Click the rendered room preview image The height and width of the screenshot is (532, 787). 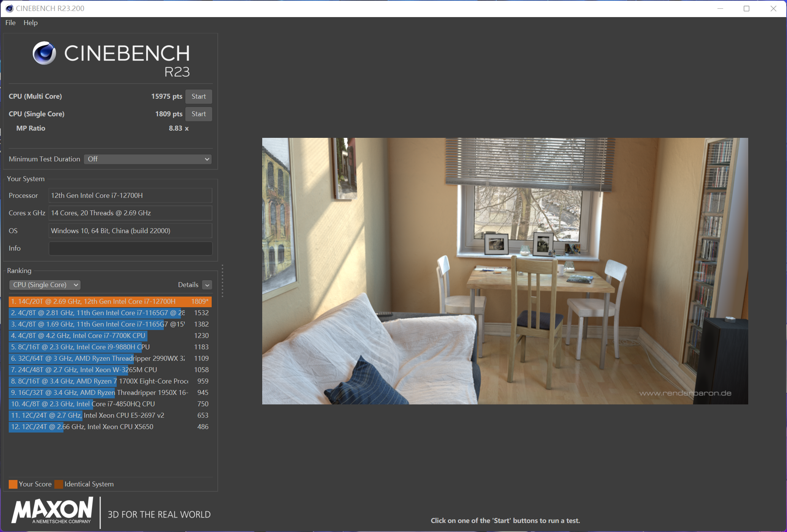tap(505, 271)
